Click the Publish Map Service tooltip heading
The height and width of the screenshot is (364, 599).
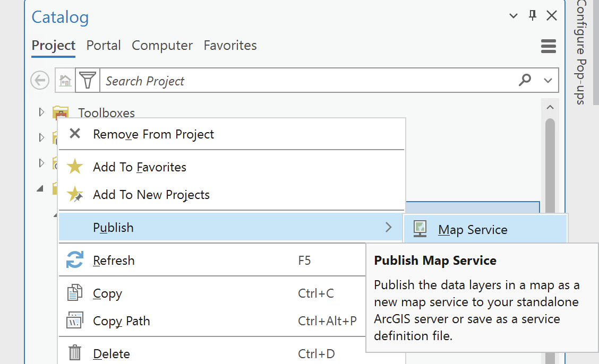[435, 261]
